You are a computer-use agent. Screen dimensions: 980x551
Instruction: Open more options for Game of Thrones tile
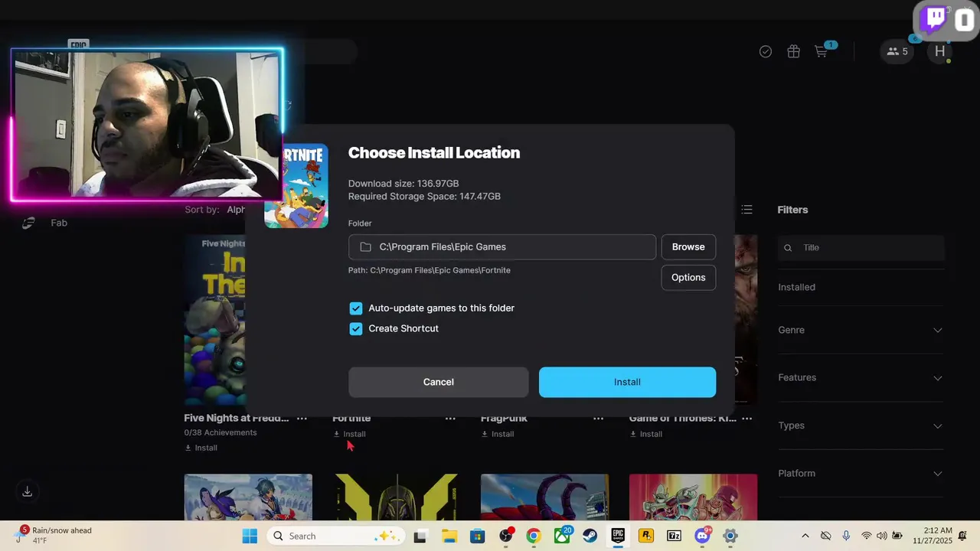746,419
